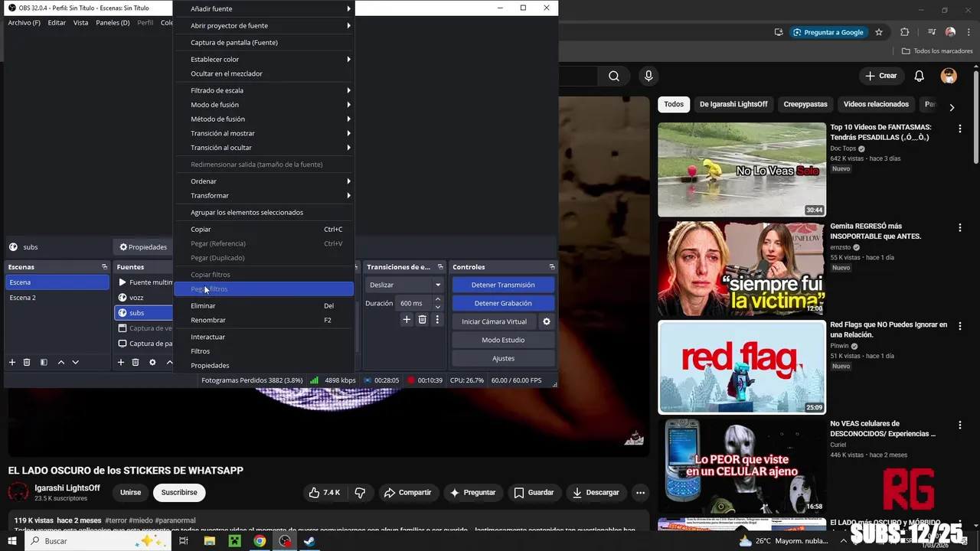
Task: Click Detener Transmisión button
Action: click(x=503, y=285)
